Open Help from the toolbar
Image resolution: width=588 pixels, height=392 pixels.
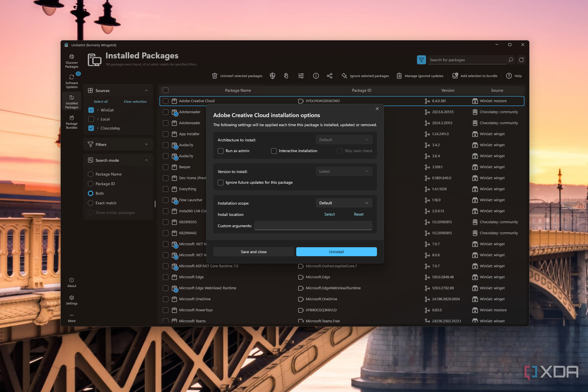514,76
